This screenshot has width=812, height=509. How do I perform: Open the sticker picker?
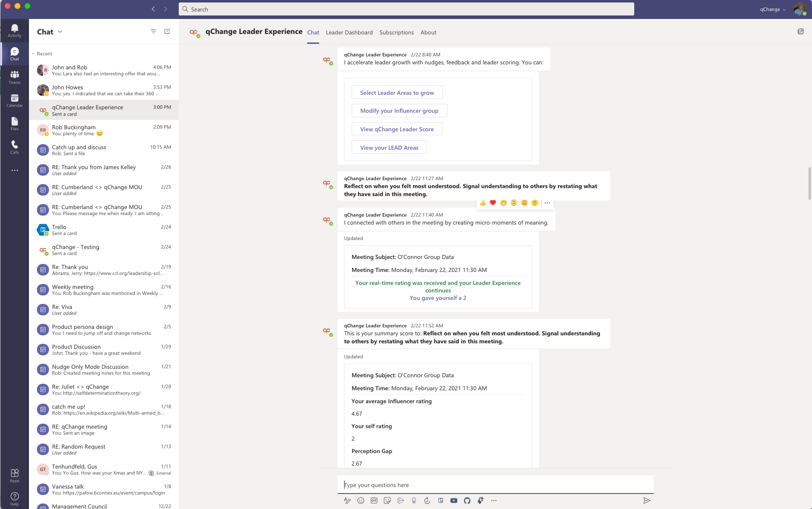(387, 501)
